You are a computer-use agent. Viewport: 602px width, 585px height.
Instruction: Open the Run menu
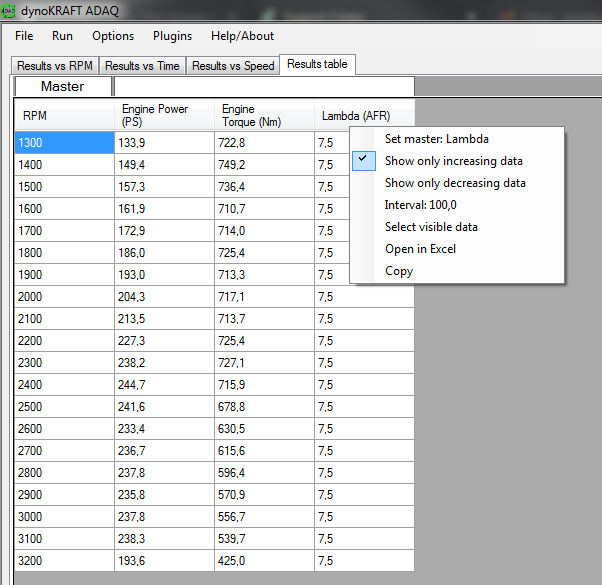point(62,36)
